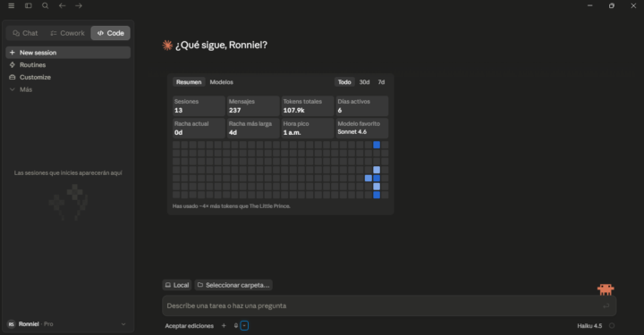Screen dimensions: 644x335
Task: Go forward with right arrow
Action: 79,5
